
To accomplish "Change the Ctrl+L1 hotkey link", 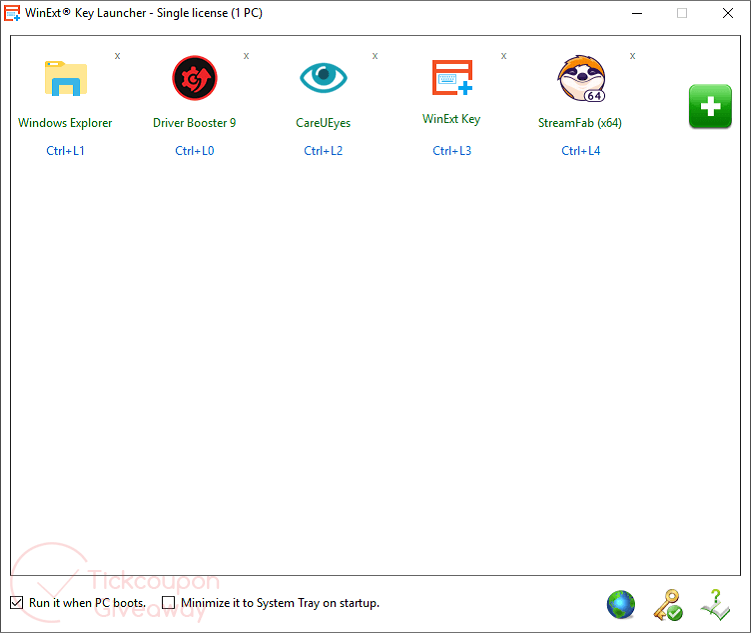I will point(66,151).
